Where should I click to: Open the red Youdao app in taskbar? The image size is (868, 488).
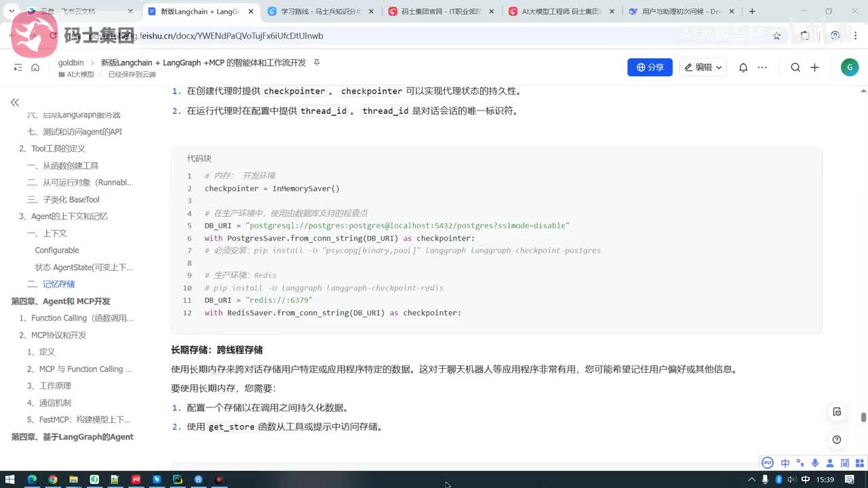136,480
